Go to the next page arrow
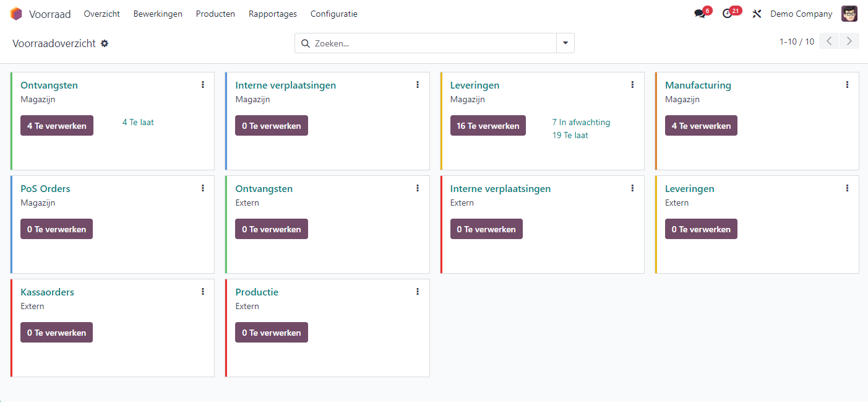 (x=849, y=42)
